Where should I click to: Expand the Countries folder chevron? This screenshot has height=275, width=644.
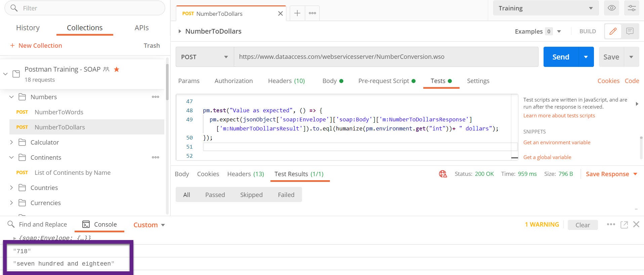point(11,188)
